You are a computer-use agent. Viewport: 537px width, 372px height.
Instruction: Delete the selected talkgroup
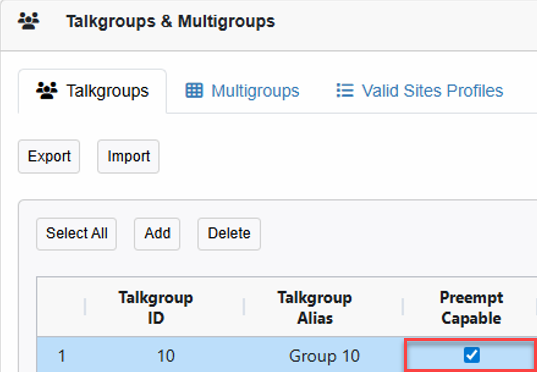tap(229, 234)
